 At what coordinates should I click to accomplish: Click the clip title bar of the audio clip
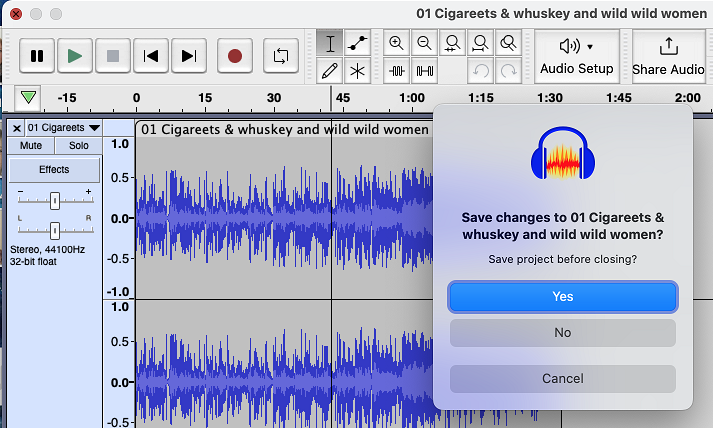tap(284, 129)
